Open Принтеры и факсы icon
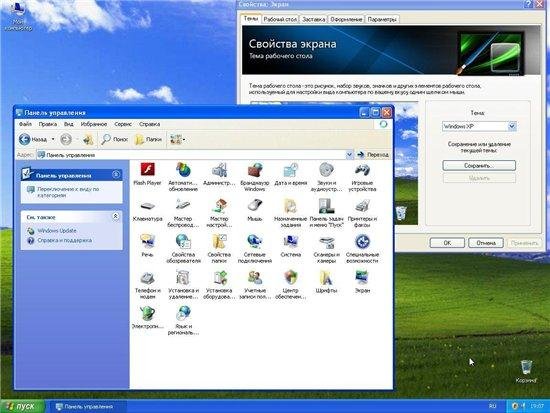The height and width of the screenshot is (413, 550). (362, 213)
